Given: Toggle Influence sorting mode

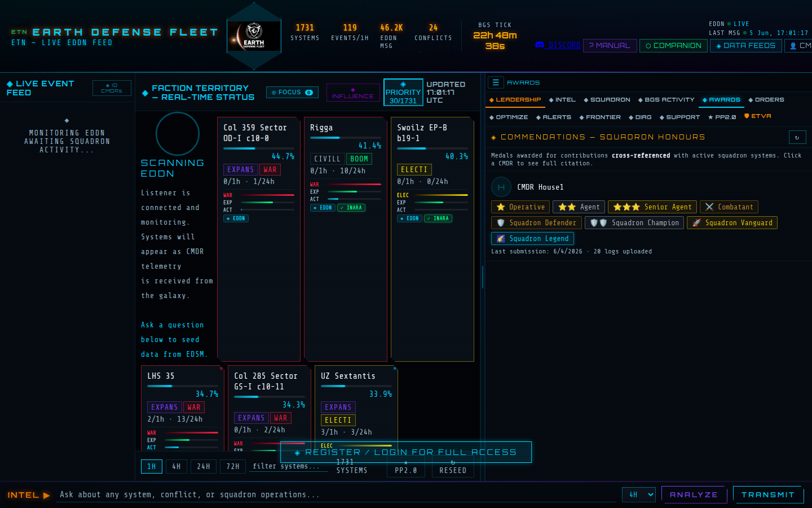Looking at the screenshot, I should (353, 93).
